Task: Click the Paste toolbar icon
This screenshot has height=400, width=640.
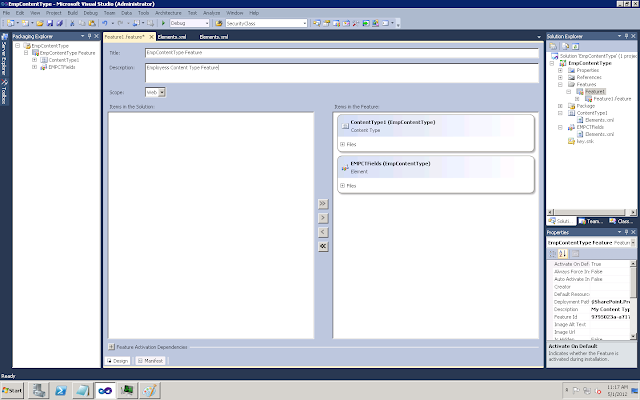Action: pyautogui.click(x=92, y=23)
